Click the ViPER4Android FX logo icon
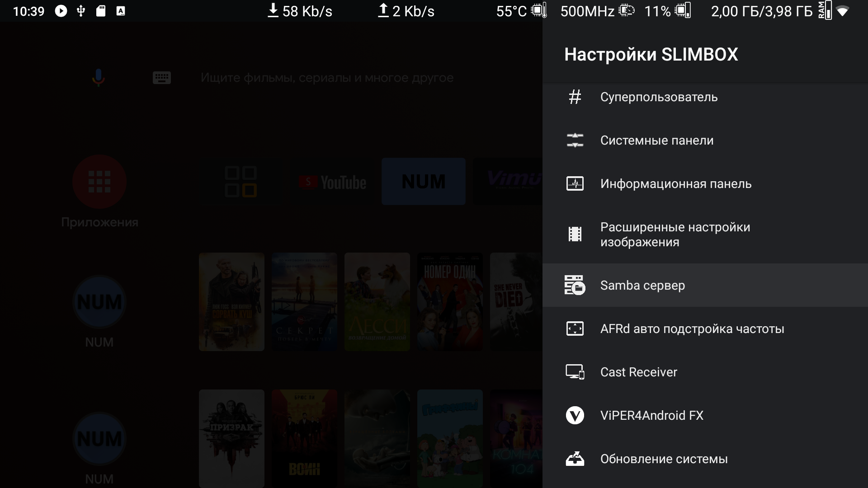Screen dimensions: 868x488 click(575, 415)
